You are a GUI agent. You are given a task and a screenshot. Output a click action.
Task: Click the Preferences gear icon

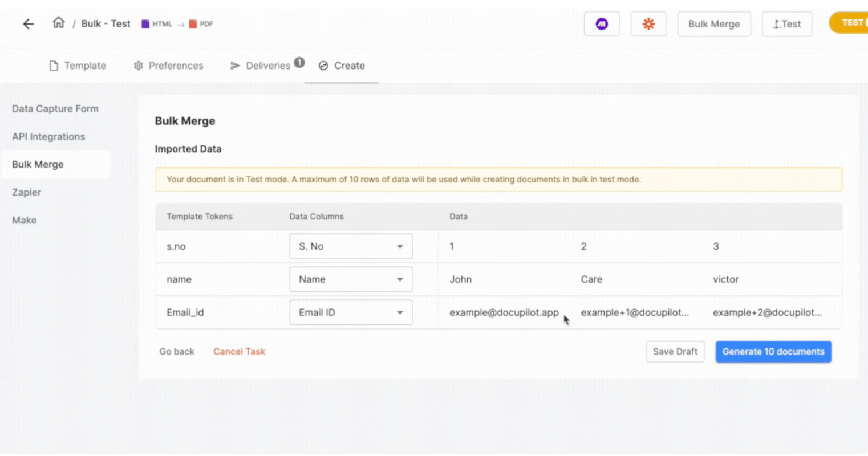[x=138, y=66]
